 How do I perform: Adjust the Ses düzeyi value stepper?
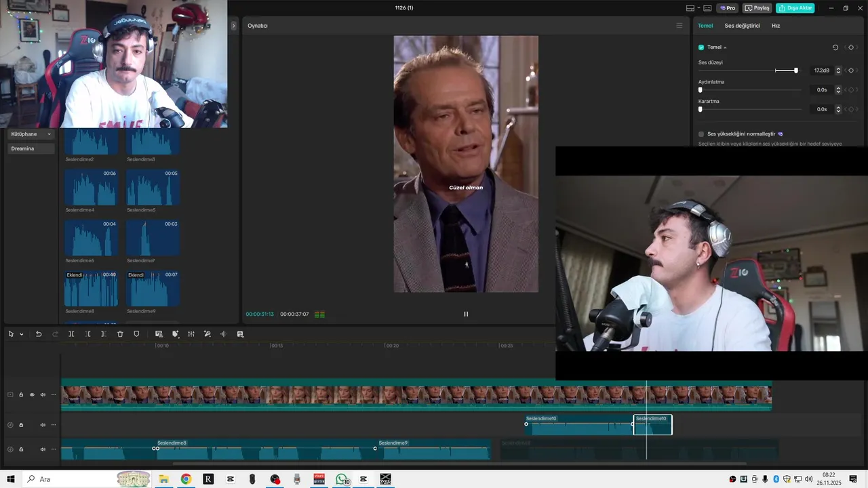[838, 70]
